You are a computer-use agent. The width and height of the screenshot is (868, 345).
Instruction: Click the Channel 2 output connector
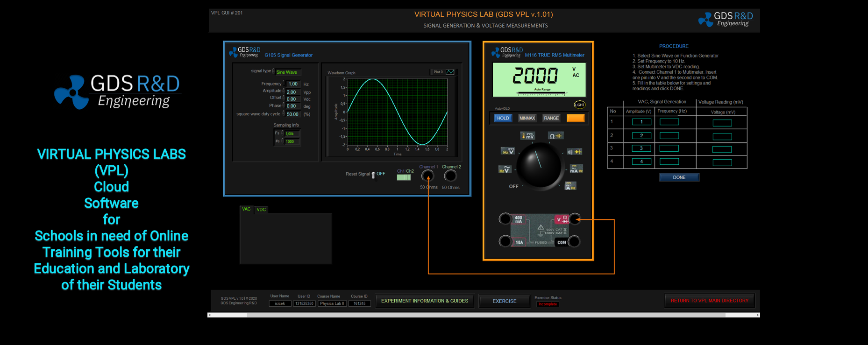450,176
